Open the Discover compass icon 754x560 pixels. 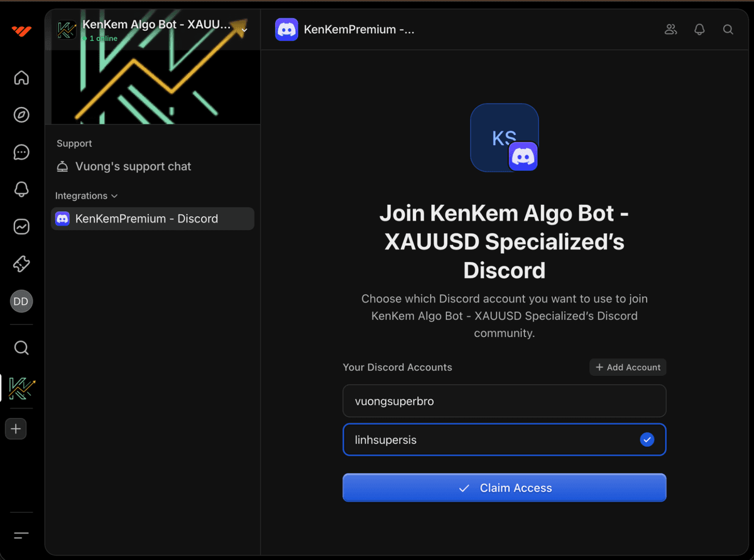coord(21,115)
